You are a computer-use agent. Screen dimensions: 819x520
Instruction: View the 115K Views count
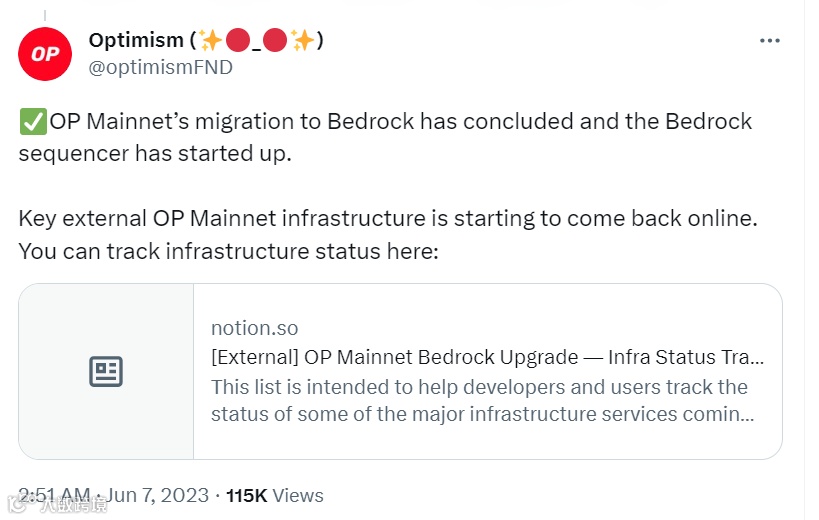coord(275,495)
